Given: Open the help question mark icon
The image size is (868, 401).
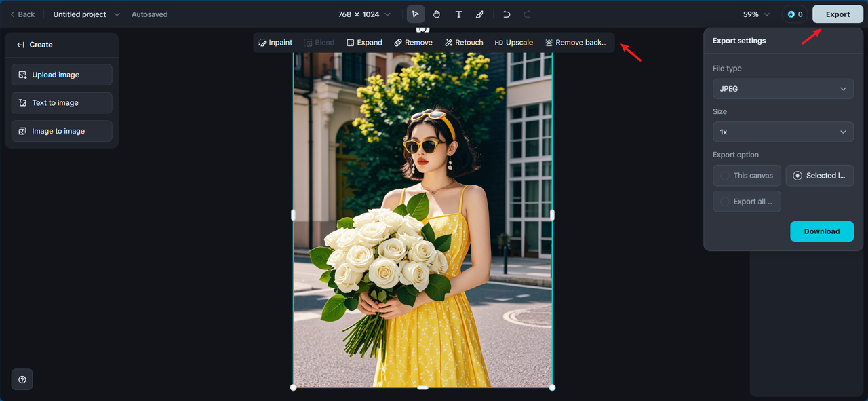Looking at the screenshot, I should 22,380.
